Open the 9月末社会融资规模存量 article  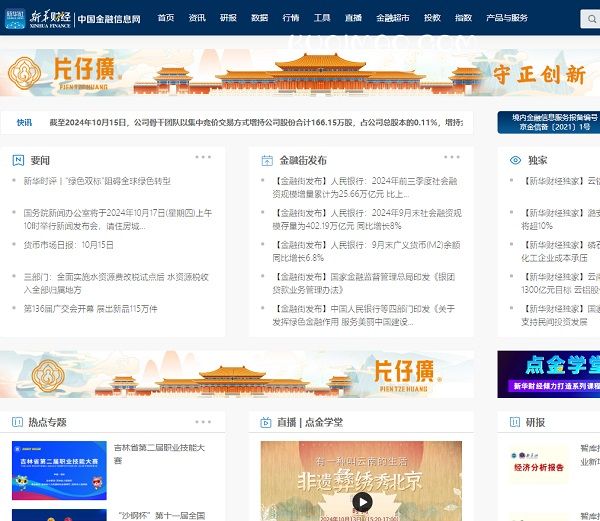(367, 219)
